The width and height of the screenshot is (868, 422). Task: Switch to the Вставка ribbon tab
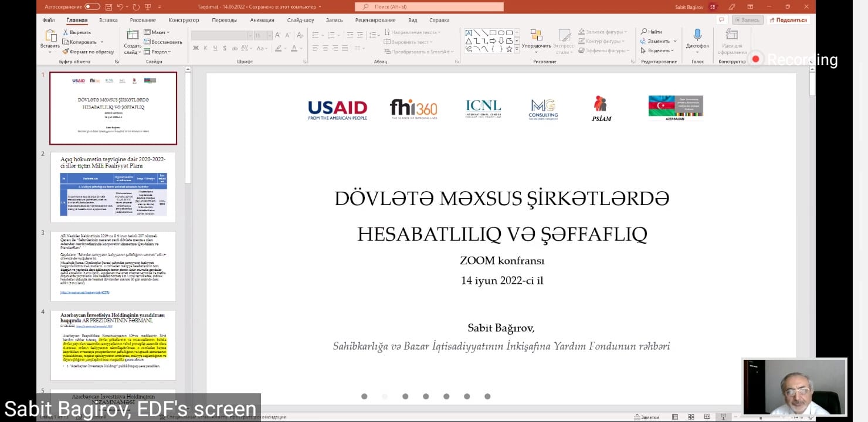point(108,20)
